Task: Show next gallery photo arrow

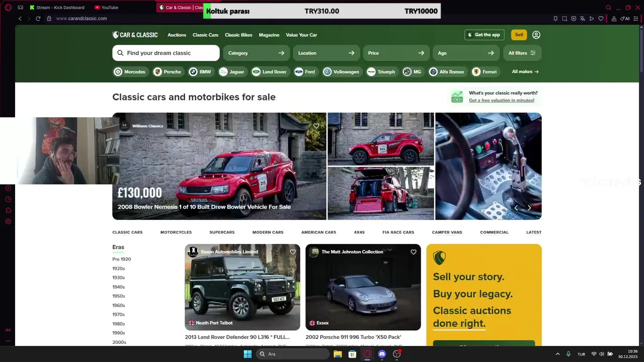Action: tap(529, 208)
